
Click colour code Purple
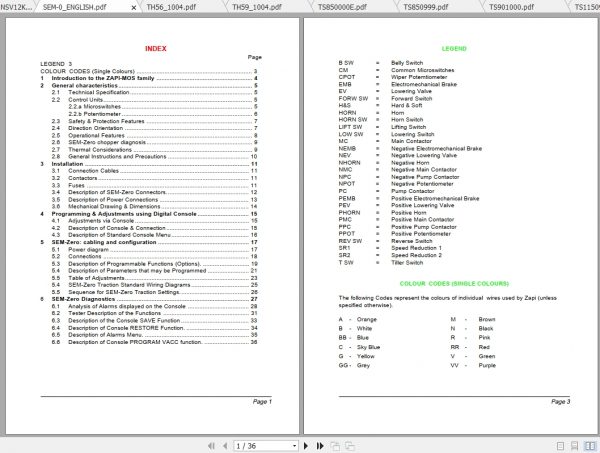tap(487, 365)
